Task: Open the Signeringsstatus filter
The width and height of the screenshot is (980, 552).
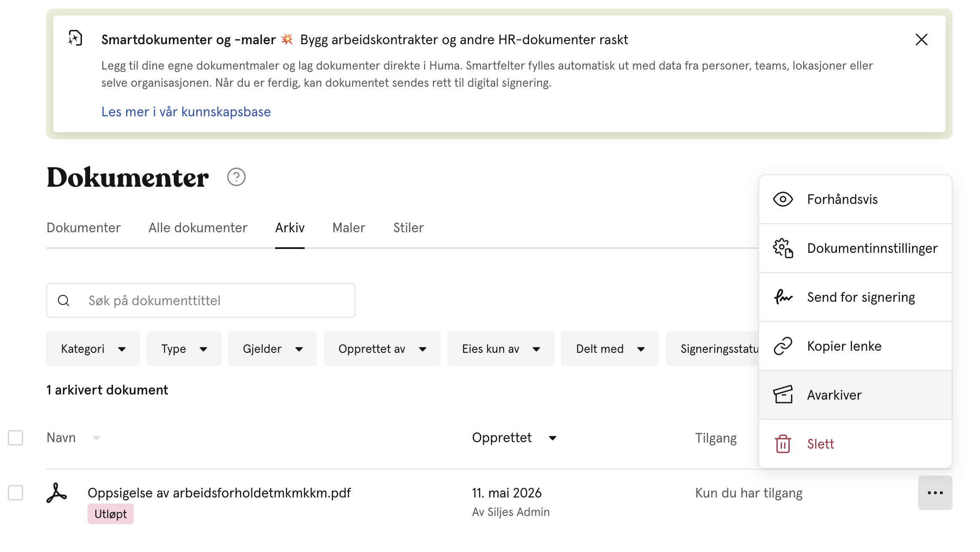Action: [713, 349]
